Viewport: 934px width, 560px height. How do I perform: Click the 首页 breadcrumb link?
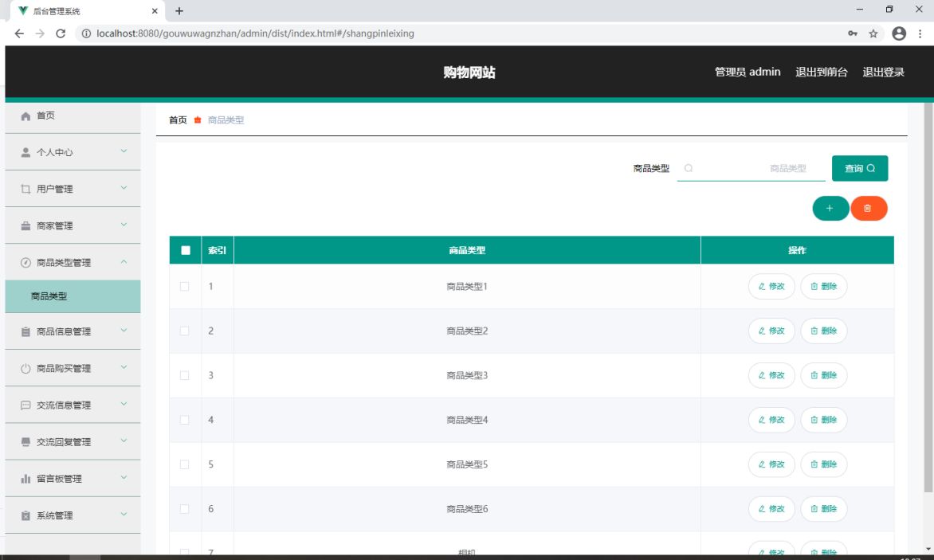pos(178,120)
